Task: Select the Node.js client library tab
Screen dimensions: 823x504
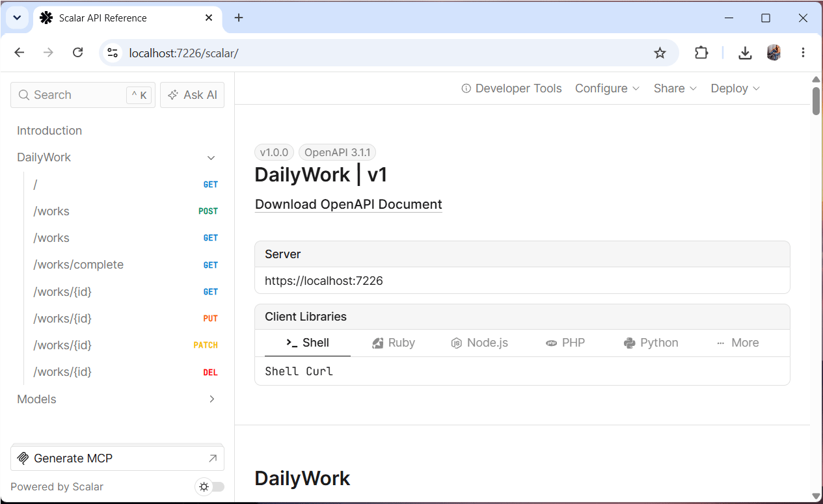Action: tap(479, 343)
